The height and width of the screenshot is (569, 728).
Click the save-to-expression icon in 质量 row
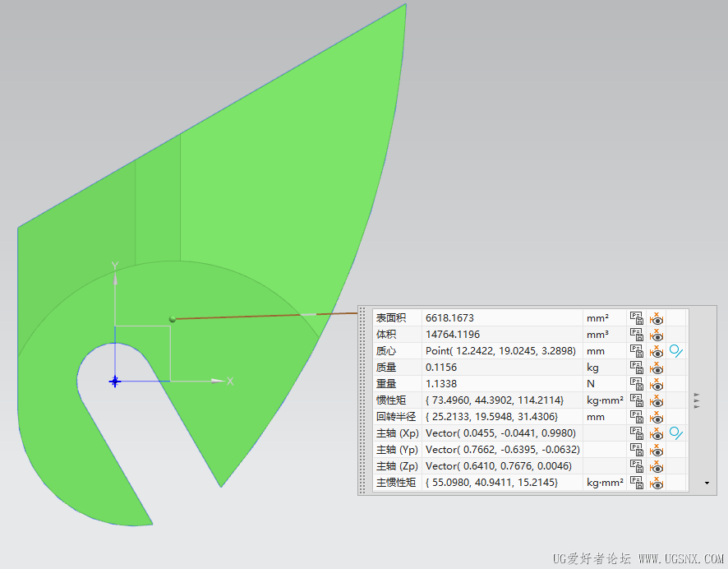tap(636, 368)
